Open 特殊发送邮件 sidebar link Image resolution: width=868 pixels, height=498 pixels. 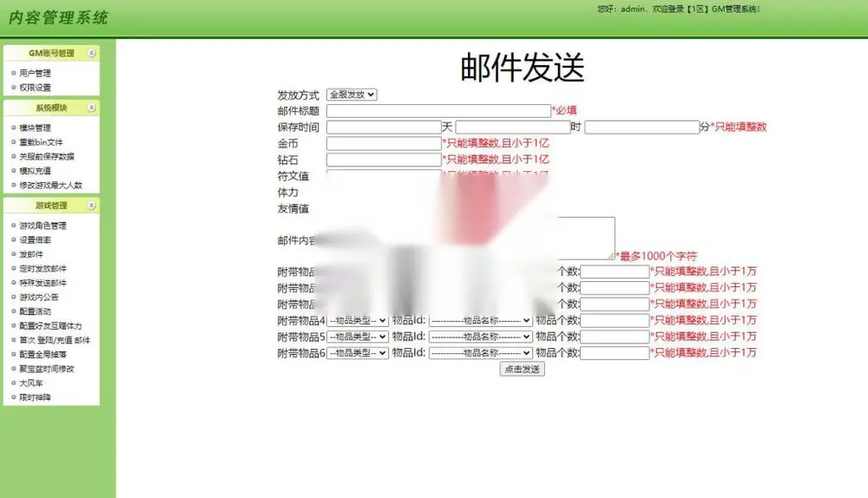click(43, 283)
